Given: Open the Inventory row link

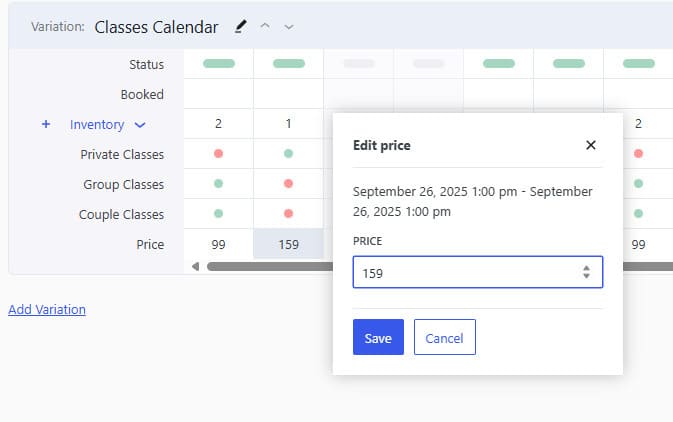Looking at the screenshot, I should pos(97,125).
